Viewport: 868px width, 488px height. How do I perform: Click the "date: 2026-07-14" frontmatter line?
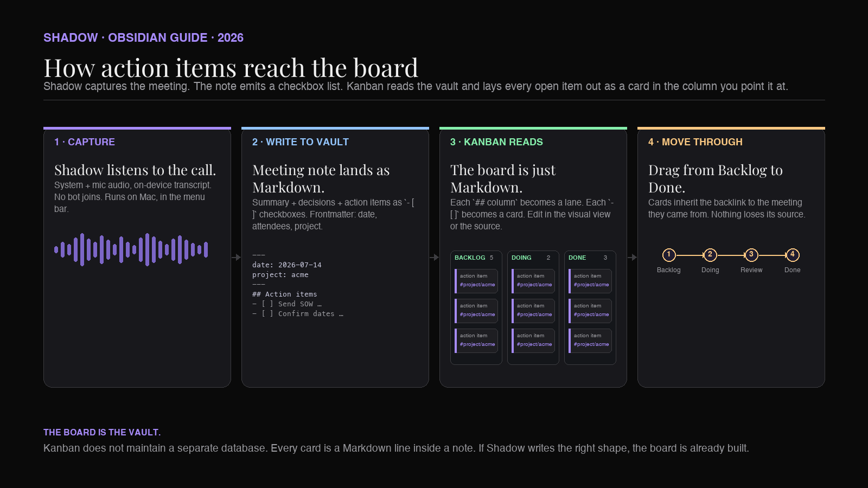click(287, 265)
